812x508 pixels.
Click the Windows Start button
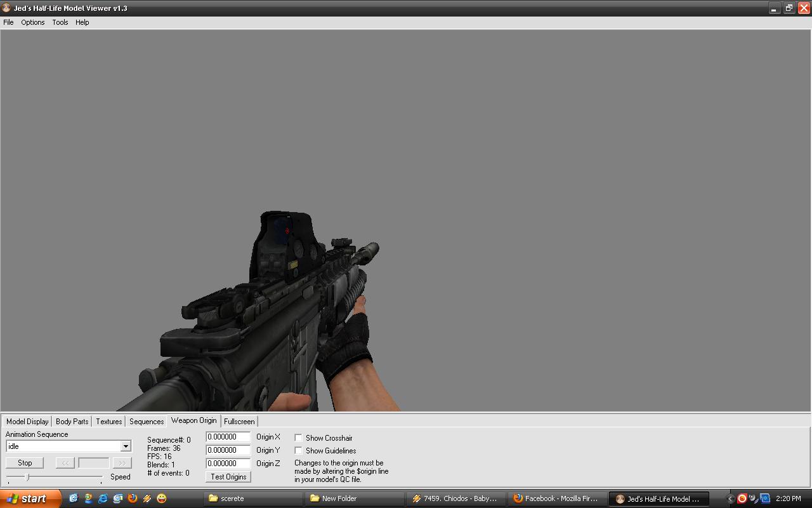click(x=30, y=498)
